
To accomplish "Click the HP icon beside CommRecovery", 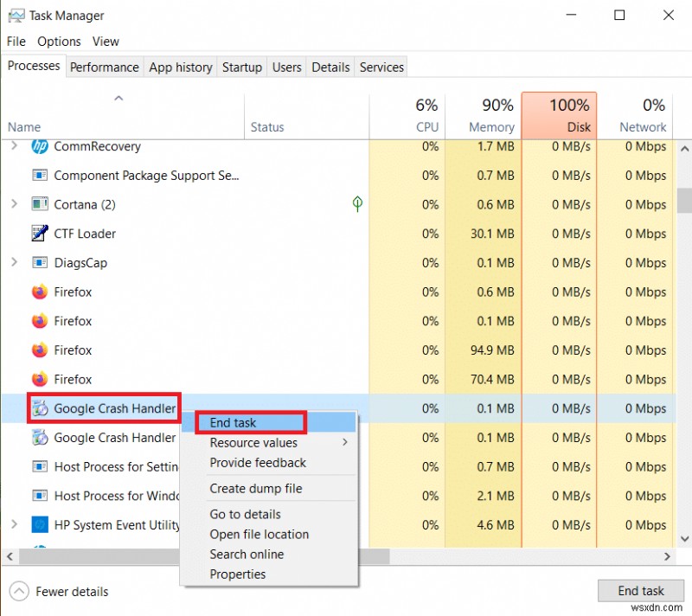I will [x=40, y=147].
